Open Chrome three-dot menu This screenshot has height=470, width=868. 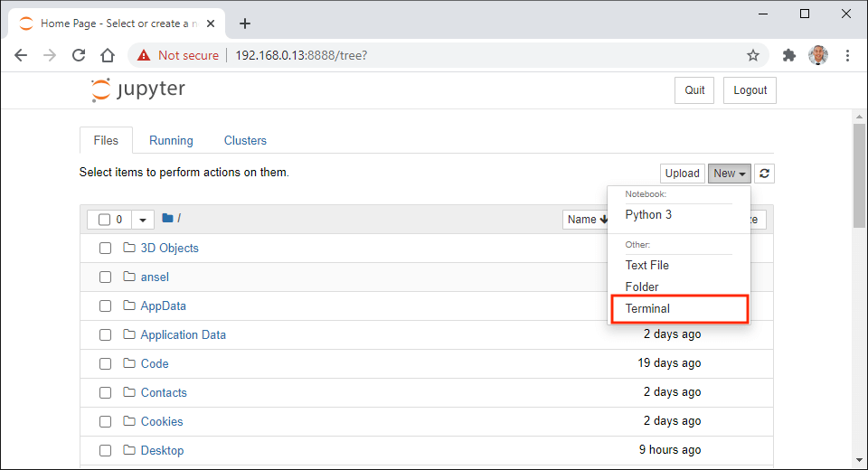(847, 55)
